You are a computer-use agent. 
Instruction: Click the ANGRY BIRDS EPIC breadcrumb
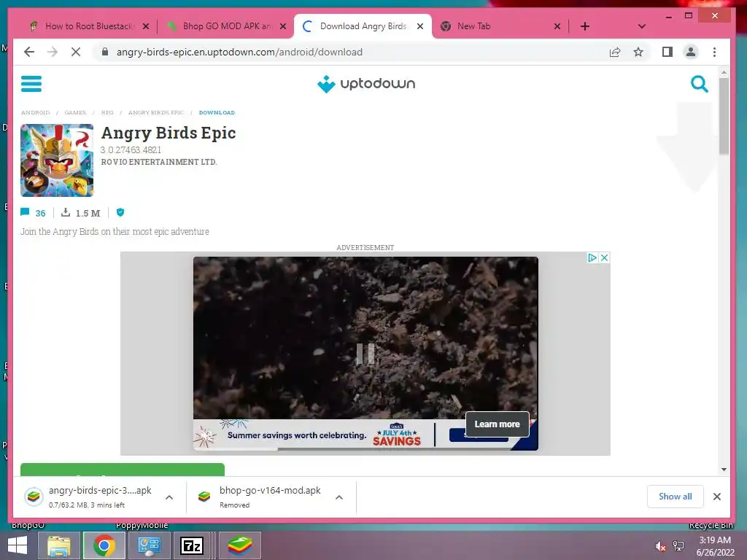(x=156, y=113)
